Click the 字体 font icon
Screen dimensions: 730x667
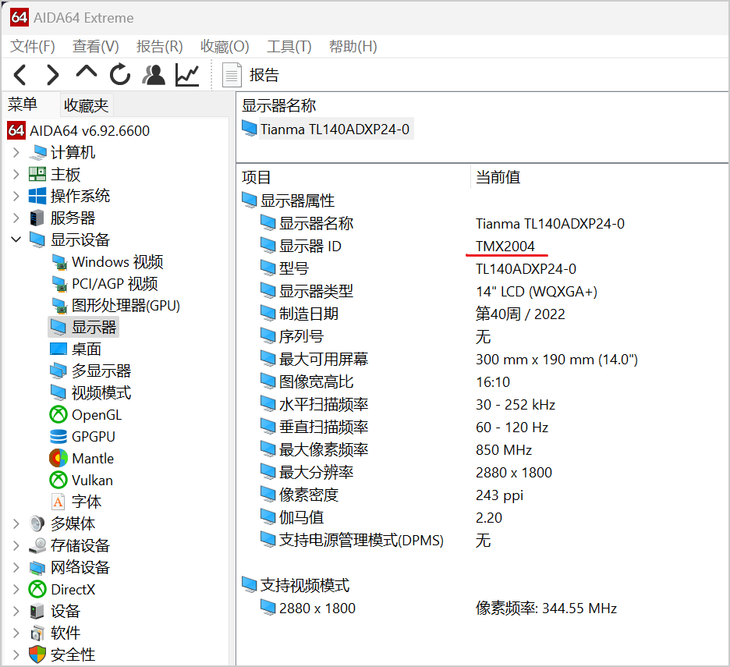58,502
